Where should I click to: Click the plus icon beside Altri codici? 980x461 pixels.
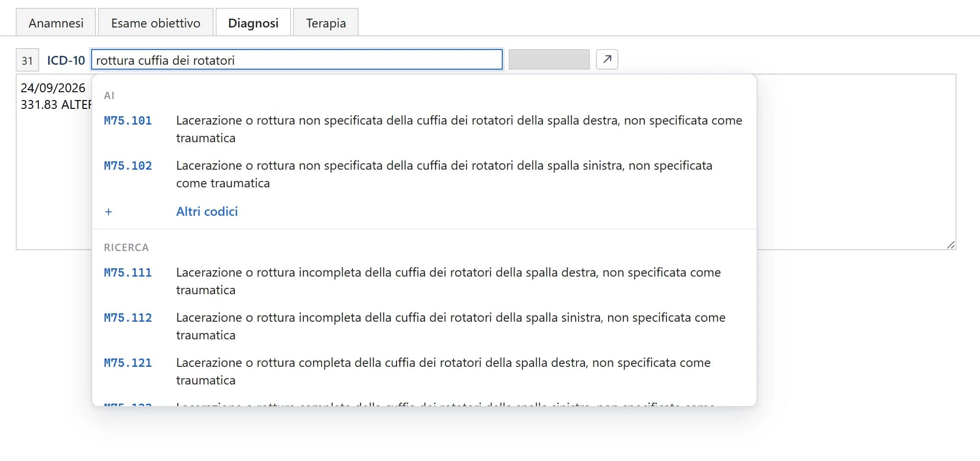point(108,212)
